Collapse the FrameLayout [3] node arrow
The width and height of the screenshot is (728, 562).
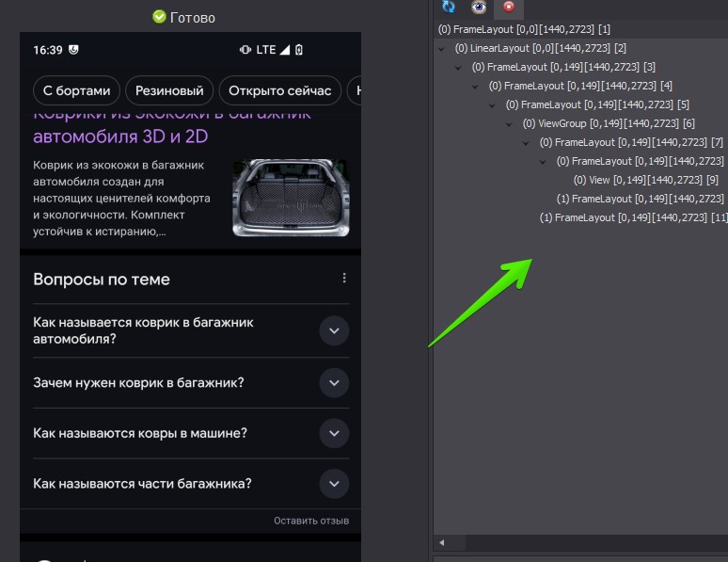click(458, 68)
